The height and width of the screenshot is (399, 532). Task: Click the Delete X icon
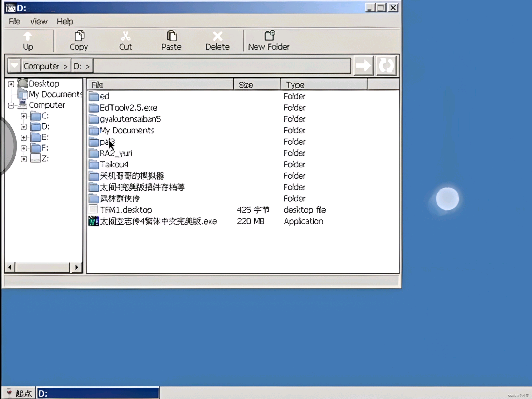coord(217,36)
